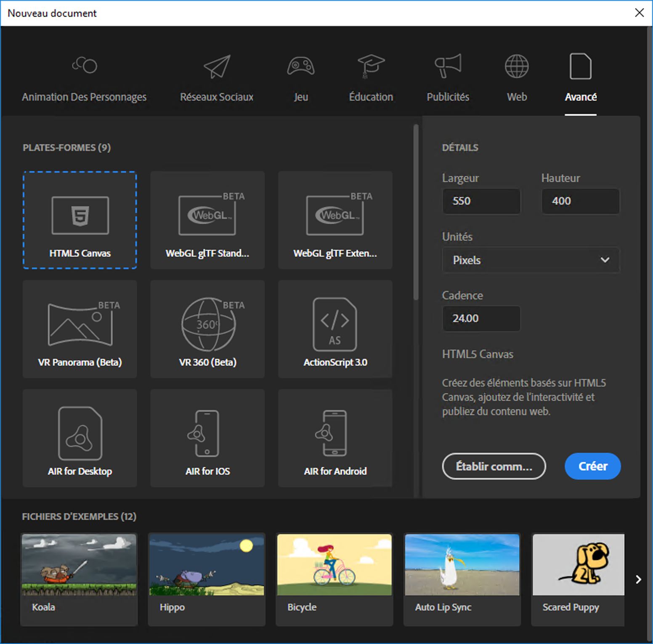The height and width of the screenshot is (644, 653).
Task: Click the Largeur input field showing 550
Action: click(481, 201)
